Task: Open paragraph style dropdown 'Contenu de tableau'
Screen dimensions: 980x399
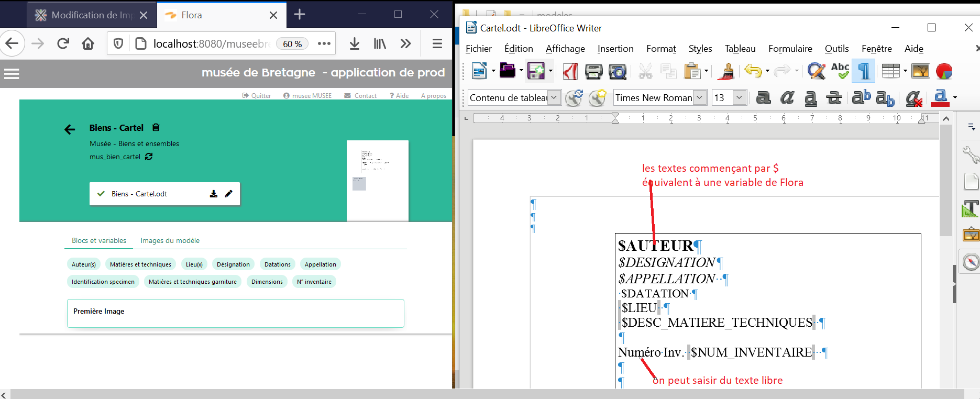Action: 554,97
